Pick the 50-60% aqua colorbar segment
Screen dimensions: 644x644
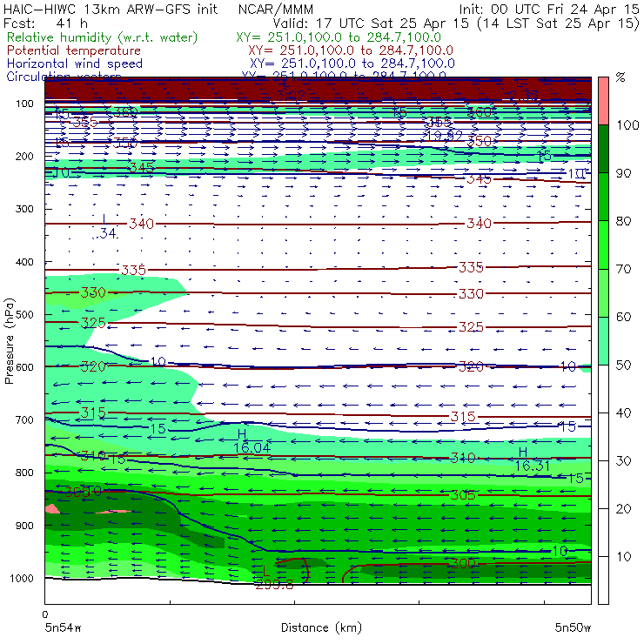click(x=603, y=341)
